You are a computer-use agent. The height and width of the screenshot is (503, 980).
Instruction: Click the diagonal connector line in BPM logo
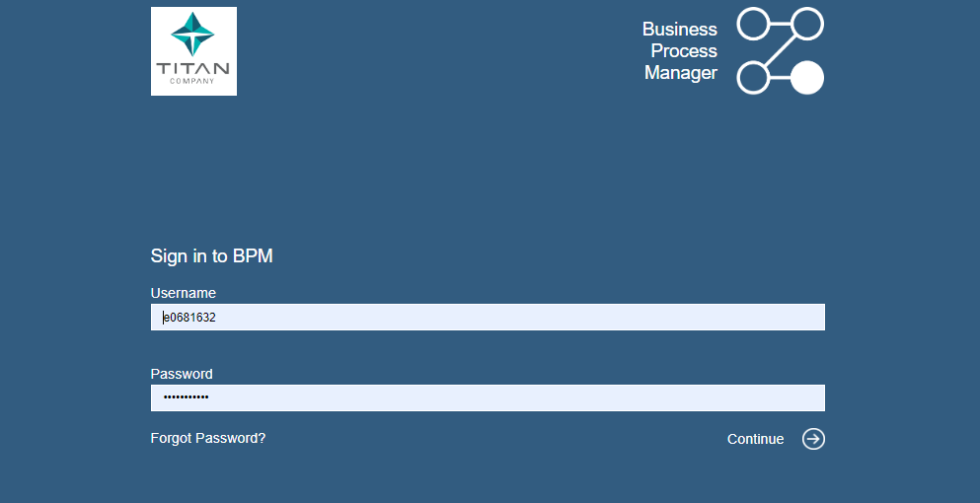point(780,51)
